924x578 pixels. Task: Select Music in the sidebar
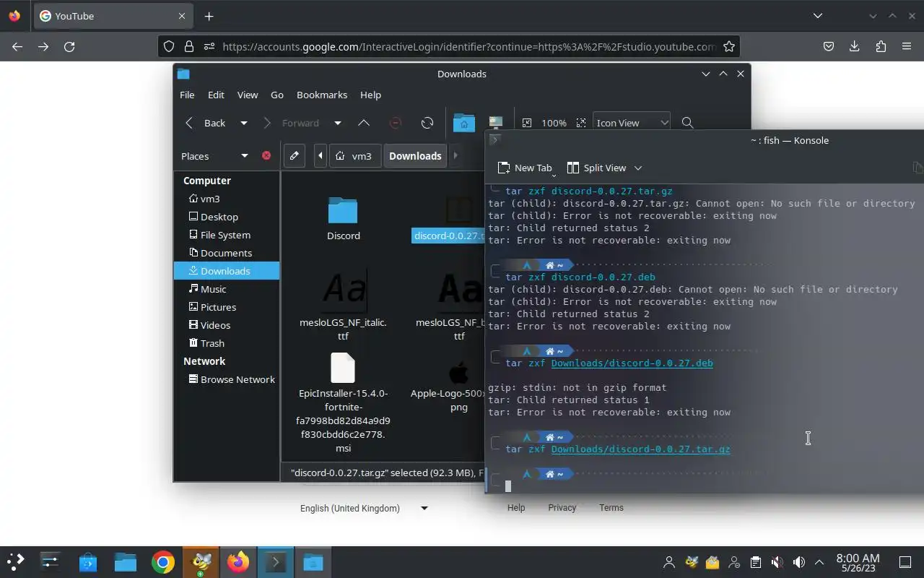point(227,289)
